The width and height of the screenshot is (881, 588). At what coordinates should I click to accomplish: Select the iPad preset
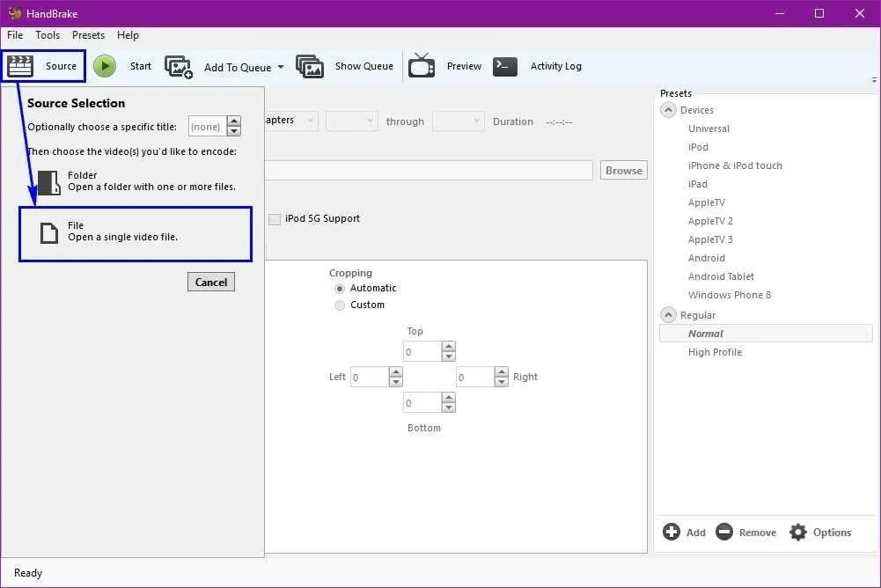[698, 184]
